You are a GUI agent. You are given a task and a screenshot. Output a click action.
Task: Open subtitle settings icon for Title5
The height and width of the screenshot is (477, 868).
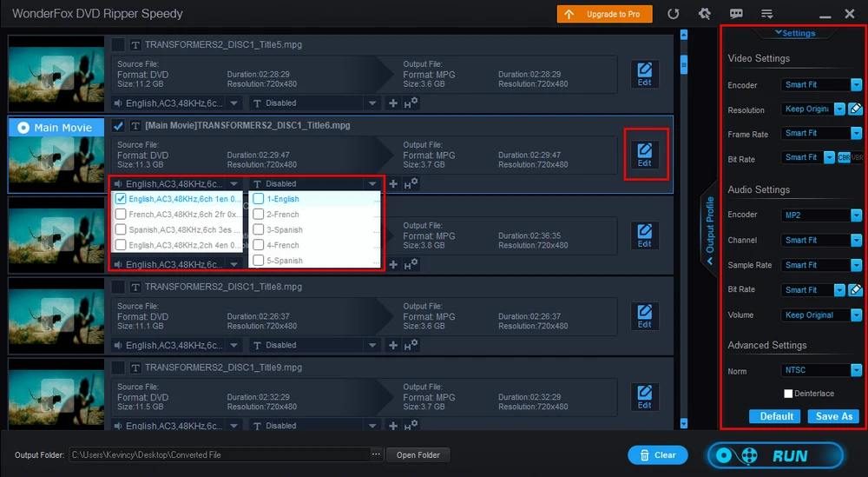point(411,103)
